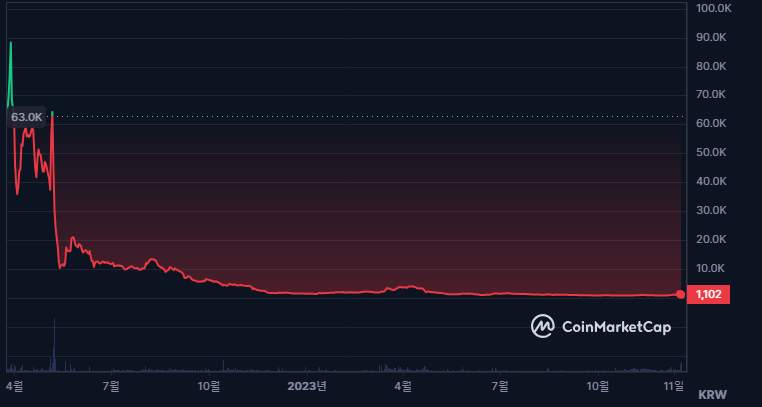
Task: Click the red end-of-line price dot
Action: [680, 294]
